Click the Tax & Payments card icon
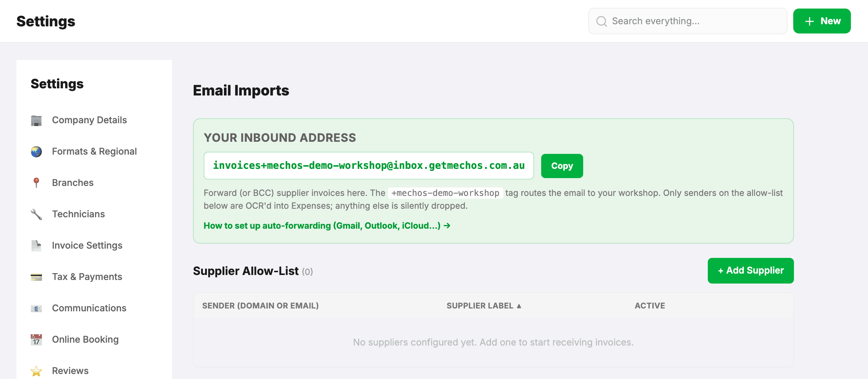868x379 pixels. click(x=36, y=277)
